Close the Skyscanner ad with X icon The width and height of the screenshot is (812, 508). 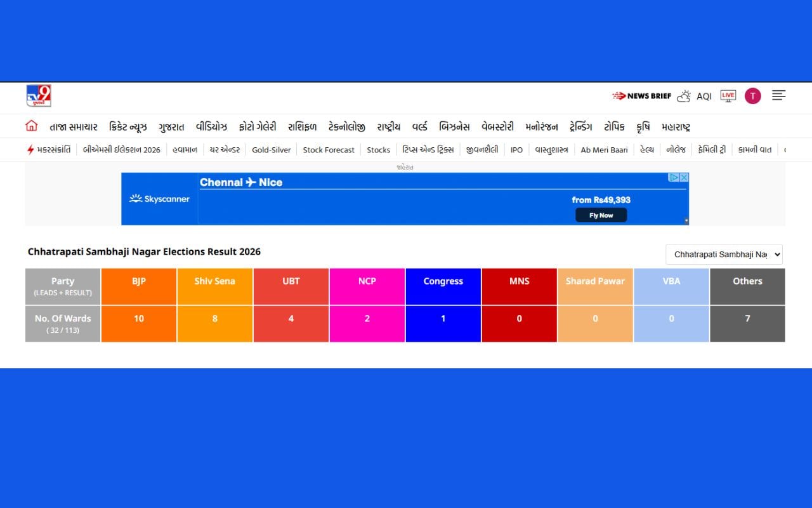pyautogui.click(x=684, y=178)
